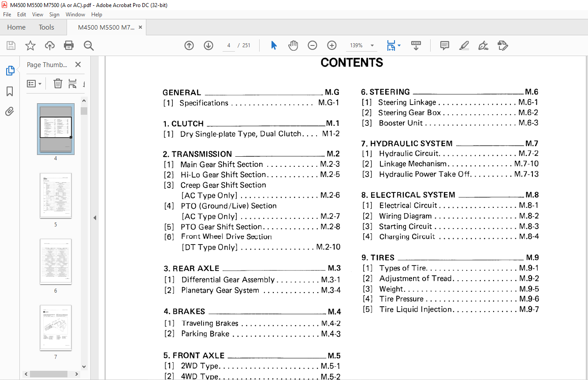Add a sticky note comment
Viewport: 588px width, 380px height.
(x=445, y=45)
